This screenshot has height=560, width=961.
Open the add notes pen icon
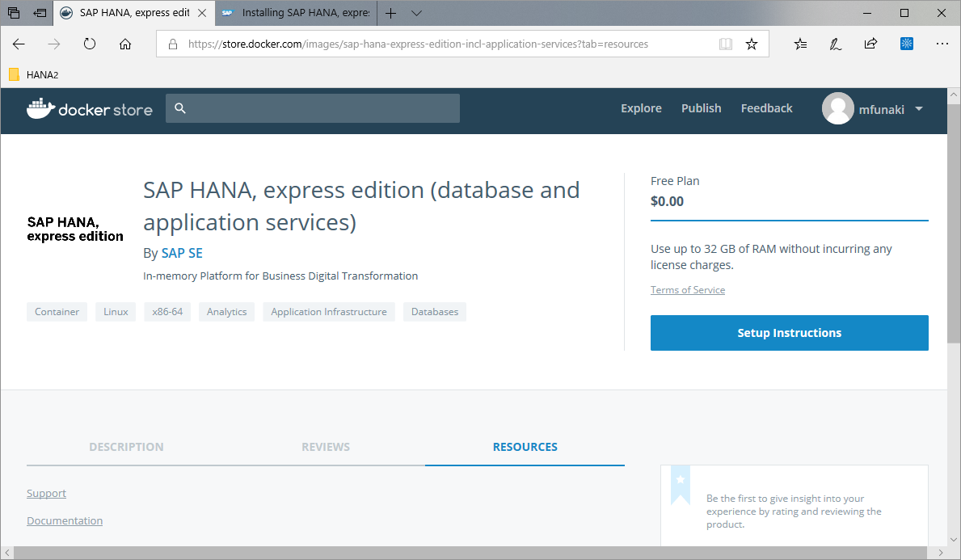coord(836,44)
